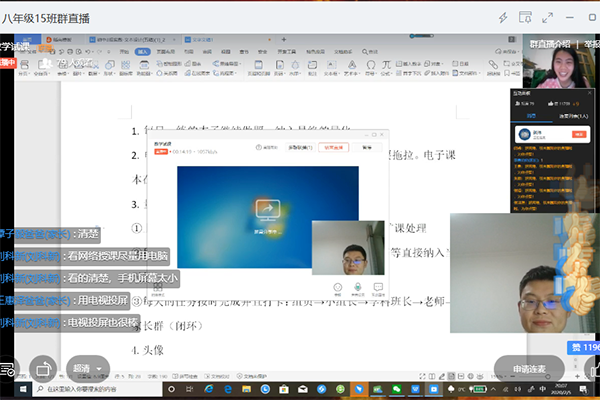Open the chat bubble icon in the 教学试课 dialog
This screenshot has height=400, width=600.
378,288
